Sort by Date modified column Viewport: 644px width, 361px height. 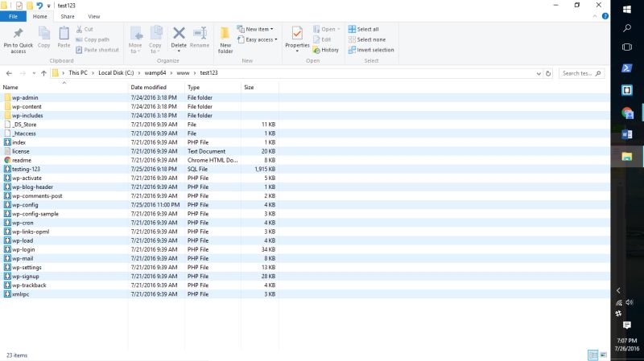click(156, 87)
